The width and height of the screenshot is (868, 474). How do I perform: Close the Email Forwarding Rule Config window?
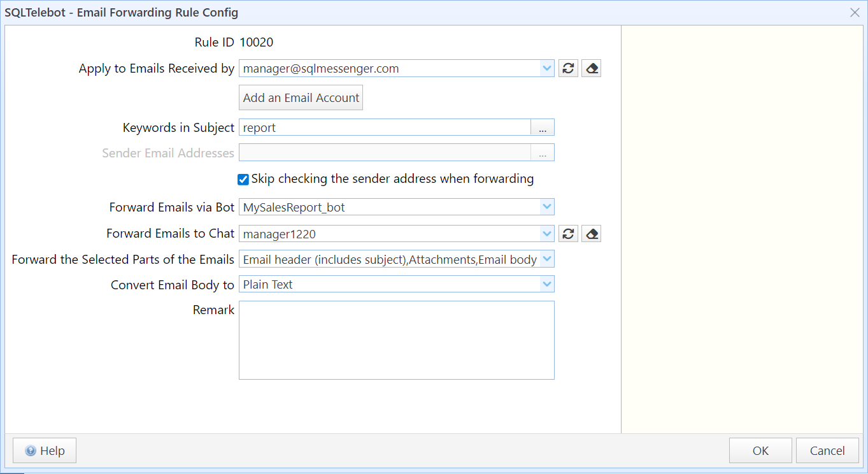point(855,12)
